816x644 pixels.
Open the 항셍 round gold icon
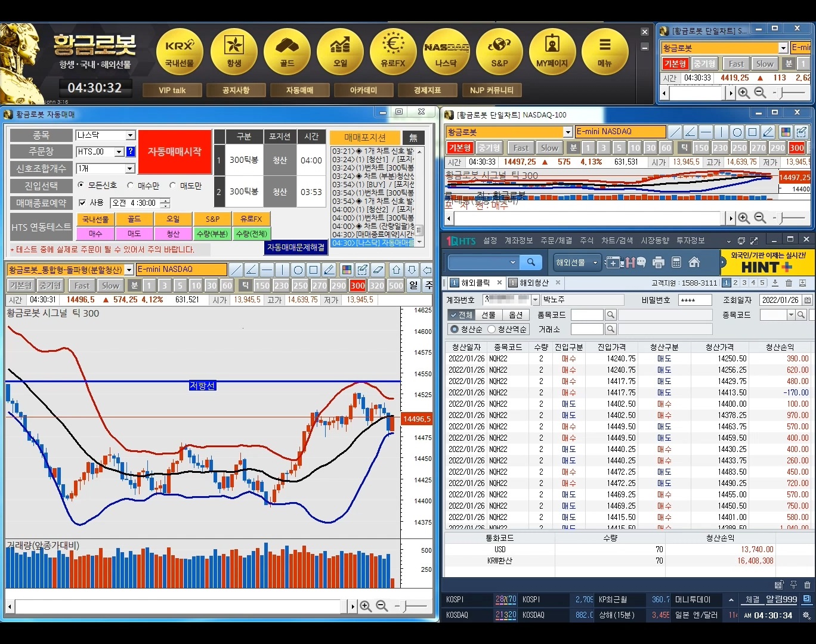(x=234, y=52)
